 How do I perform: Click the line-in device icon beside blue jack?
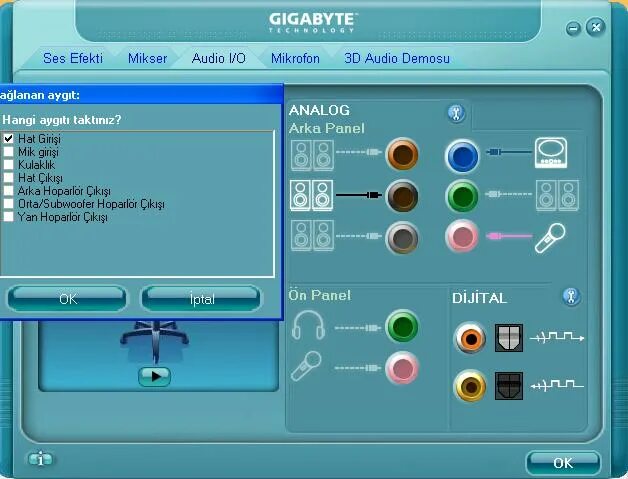[x=551, y=153]
